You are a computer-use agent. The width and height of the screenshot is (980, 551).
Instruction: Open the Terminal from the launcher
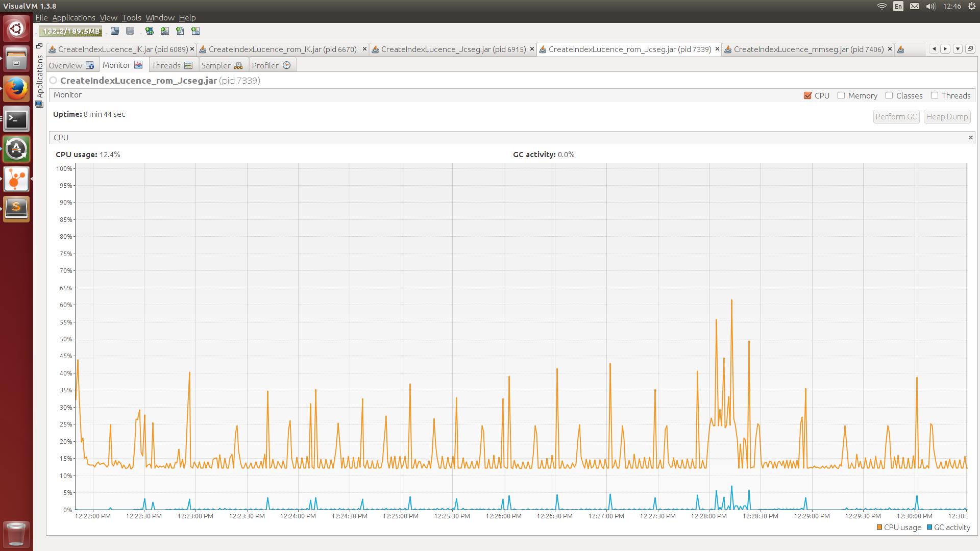(16, 119)
